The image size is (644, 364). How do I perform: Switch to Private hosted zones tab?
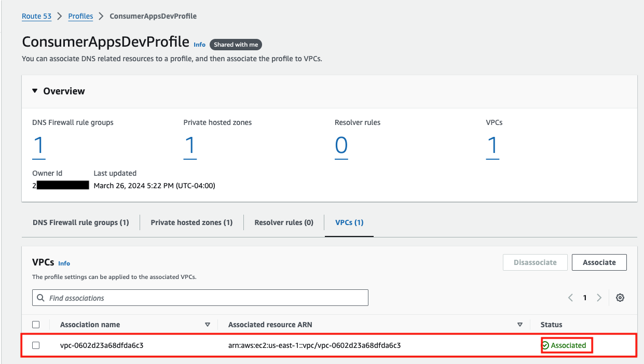[x=191, y=222]
